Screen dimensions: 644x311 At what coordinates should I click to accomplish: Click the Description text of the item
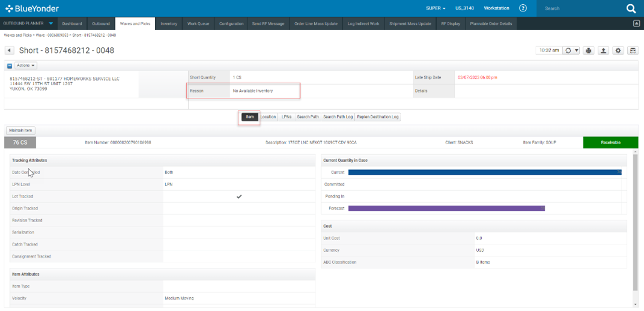click(x=311, y=142)
